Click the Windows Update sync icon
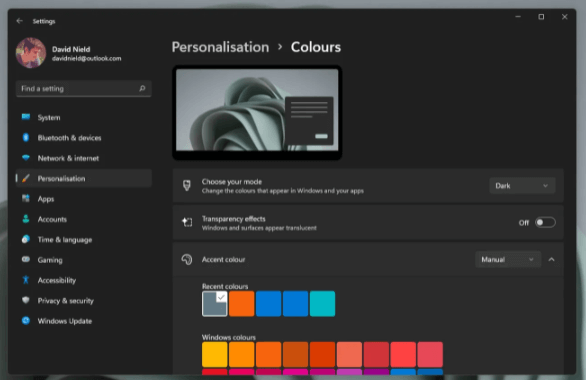Image resolution: width=586 pixels, height=380 pixels. (x=26, y=321)
